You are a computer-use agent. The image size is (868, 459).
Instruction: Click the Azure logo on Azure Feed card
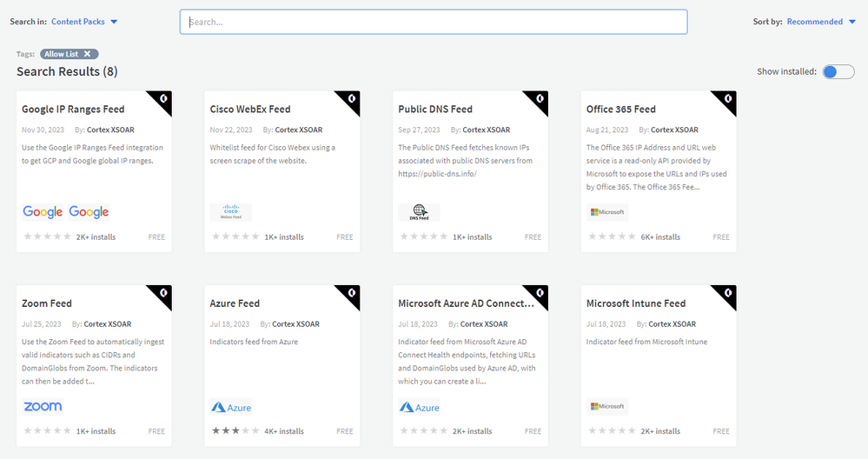point(231,407)
